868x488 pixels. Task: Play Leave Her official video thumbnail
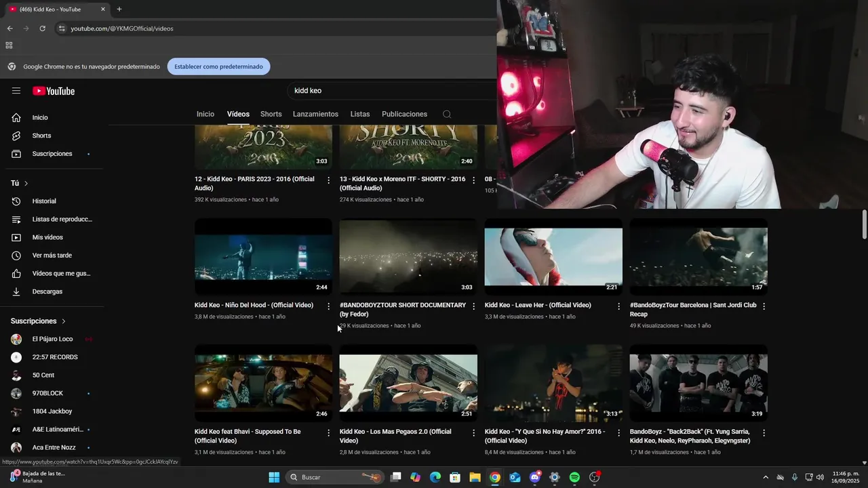coord(553,257)
